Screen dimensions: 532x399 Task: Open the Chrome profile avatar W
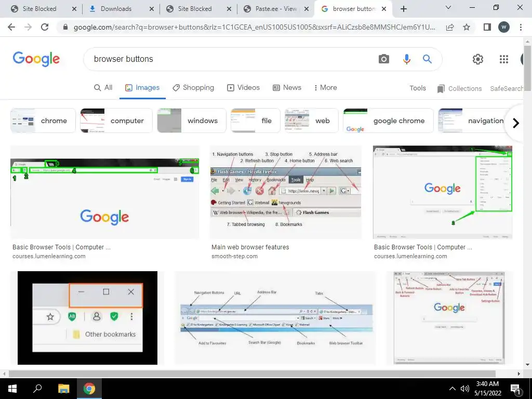coord(504,27)
